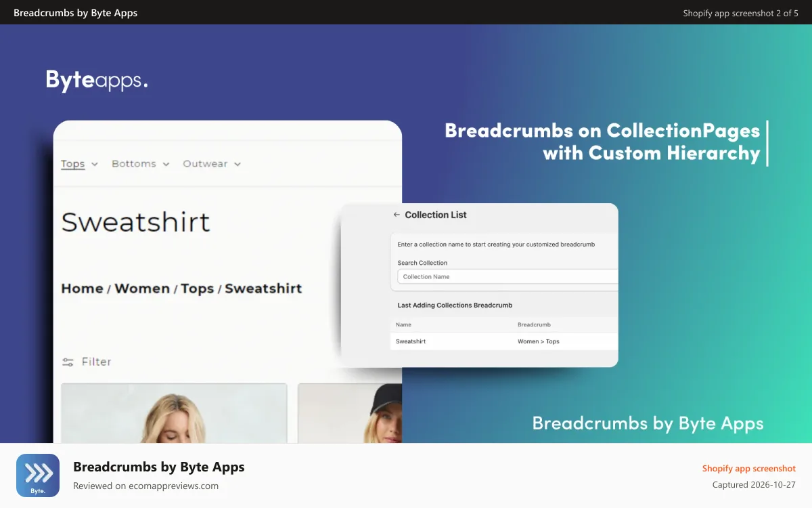
Task: Open the black cap product thumbnail
Action: click(x=350, y=413)
